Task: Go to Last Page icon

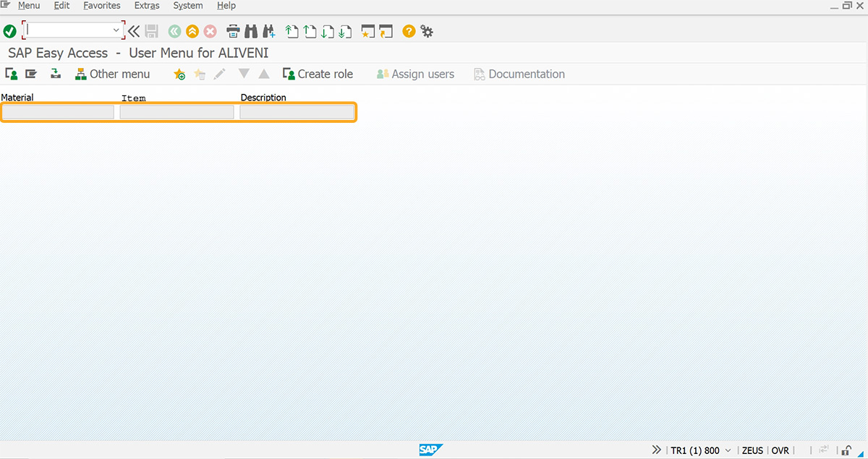Action: [x=345, y=31]
